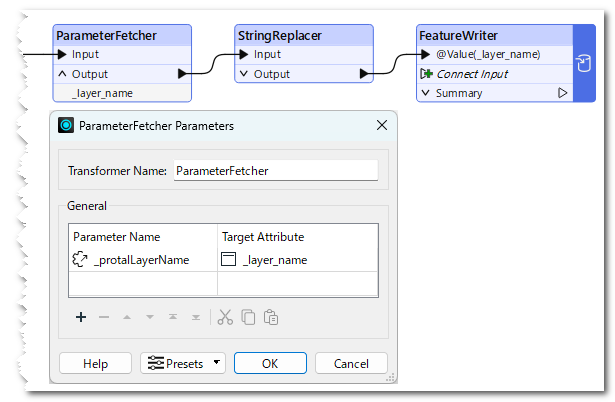Click the ParameterFetcher dialog title icon
Viewport: 615px width, 402px height.
pyautogui.click(x=66, y=126)
